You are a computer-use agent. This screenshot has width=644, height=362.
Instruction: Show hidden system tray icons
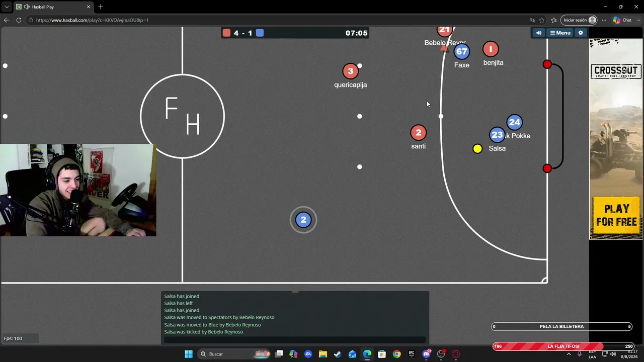[569, 354]
